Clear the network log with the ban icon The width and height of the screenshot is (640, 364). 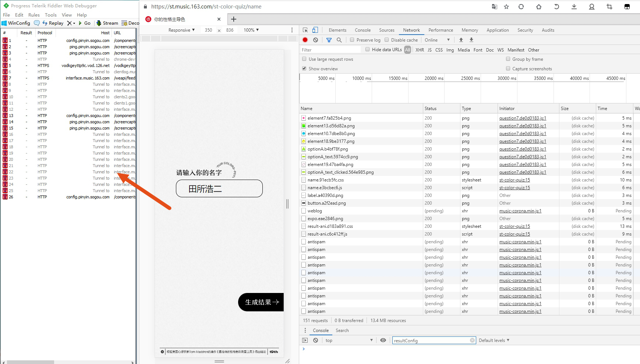click(x=315, y=40)
